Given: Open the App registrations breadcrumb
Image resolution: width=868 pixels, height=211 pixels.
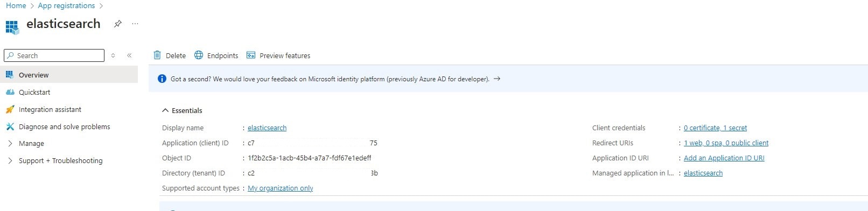Looking at the screenshot, I should pyautogui.click(x=66, y=5).
